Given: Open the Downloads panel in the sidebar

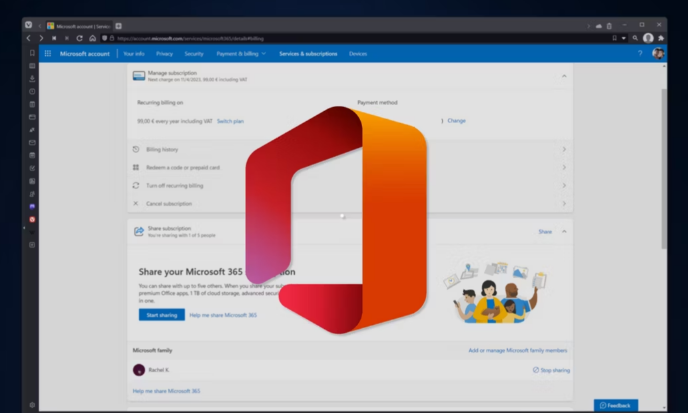Looking at the screenshot, I should 32,79.
